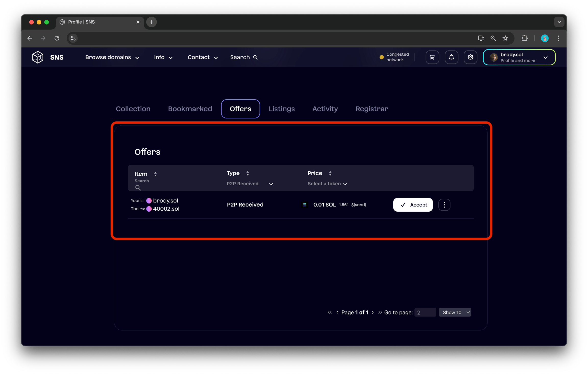The height and width of the screenshot is (374, 588).
Task: Bookmark page with star icon
Action: pyautogui.click(x=505, y=38)
